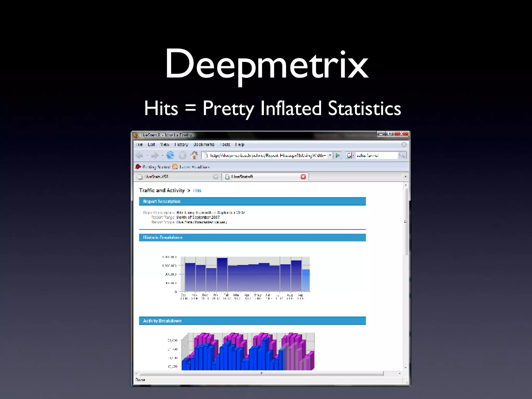Click the Stop loading icon
The height and width of the screenshot is (399, 532).
(x=182, y=155)
